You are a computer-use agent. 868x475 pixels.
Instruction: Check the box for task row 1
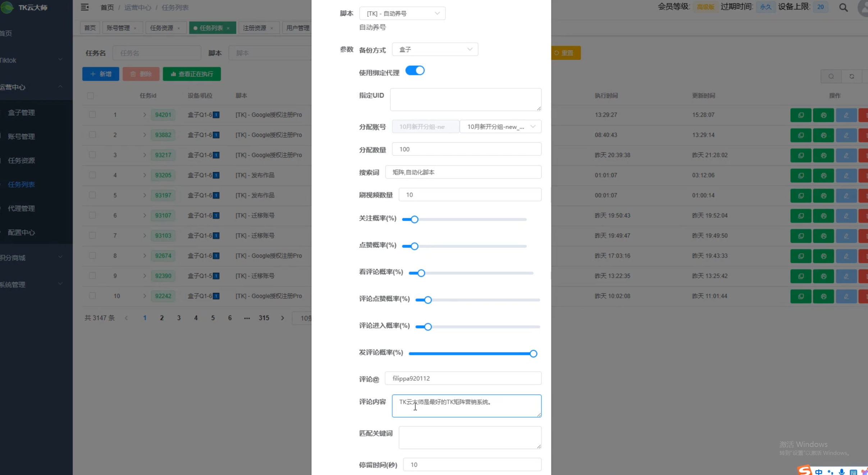92,115
